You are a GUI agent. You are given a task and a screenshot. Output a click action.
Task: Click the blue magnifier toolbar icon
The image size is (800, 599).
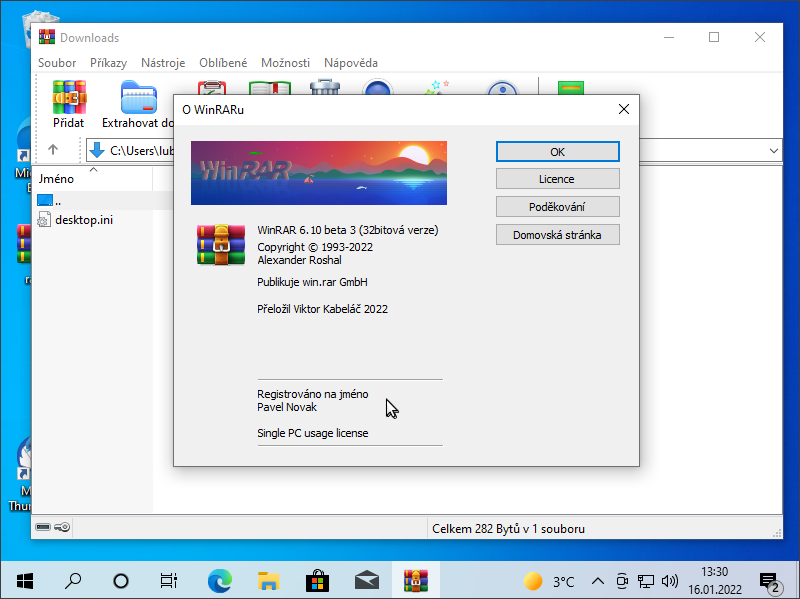coord(377,87)
